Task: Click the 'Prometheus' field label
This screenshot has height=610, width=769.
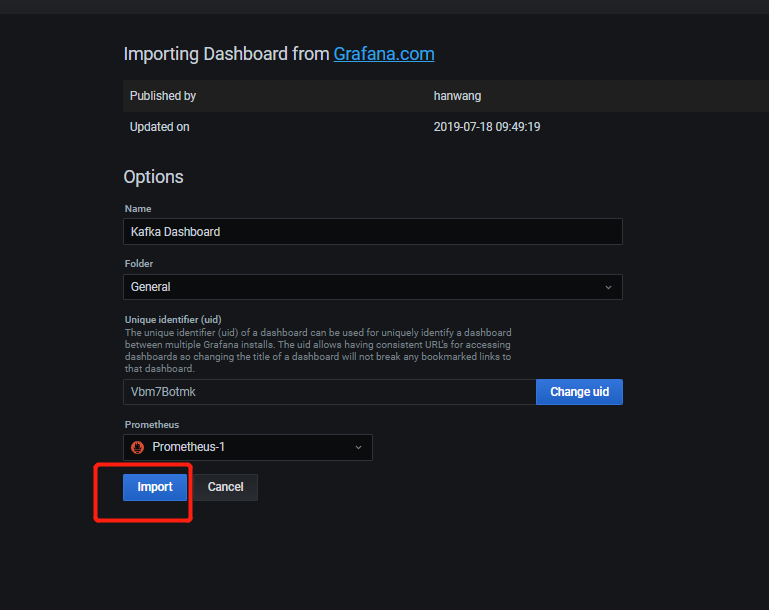Action: (152, 425)
